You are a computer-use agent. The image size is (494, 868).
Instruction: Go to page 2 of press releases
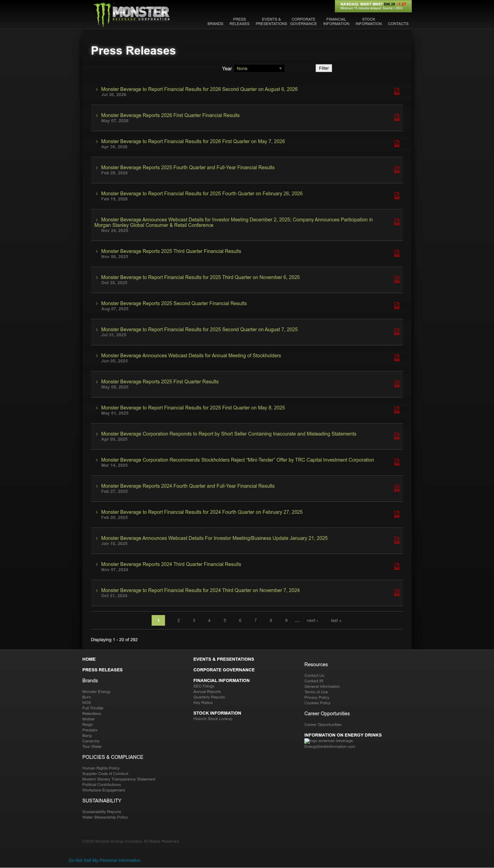(x=178, y=620)
